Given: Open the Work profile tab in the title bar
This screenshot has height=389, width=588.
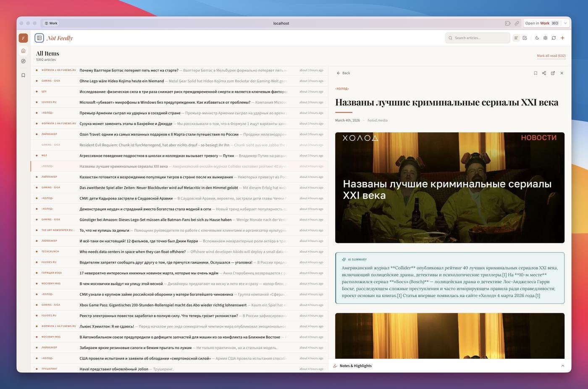Looking at the screenshot, I should [x=51, y=24].
